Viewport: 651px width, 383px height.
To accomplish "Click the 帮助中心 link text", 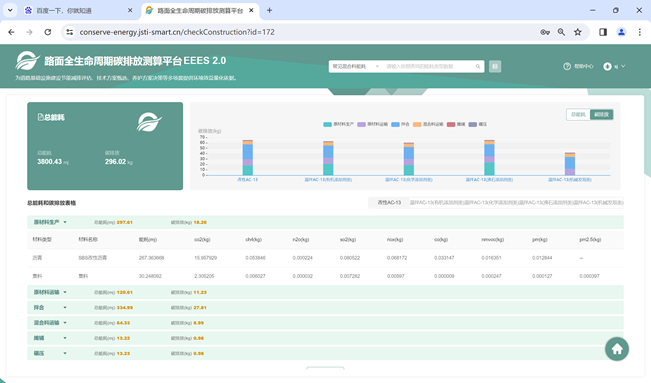I will coord(584,66).
